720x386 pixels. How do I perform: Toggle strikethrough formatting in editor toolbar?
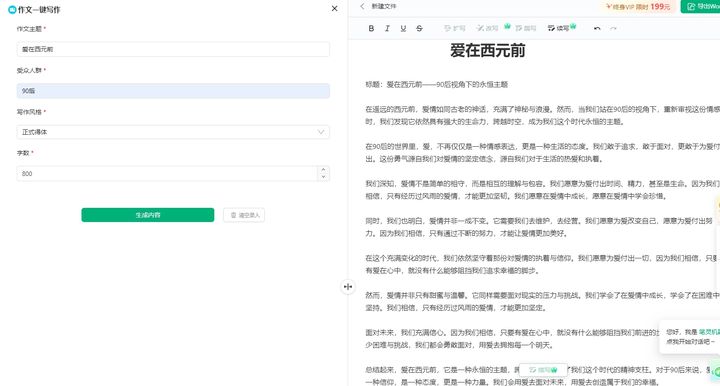pos(419,28)
